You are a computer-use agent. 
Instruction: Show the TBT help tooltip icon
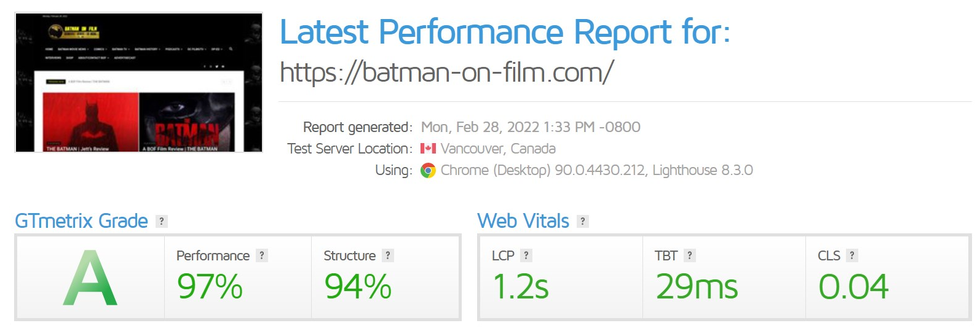pyautogui.click(x=690, y=255)
